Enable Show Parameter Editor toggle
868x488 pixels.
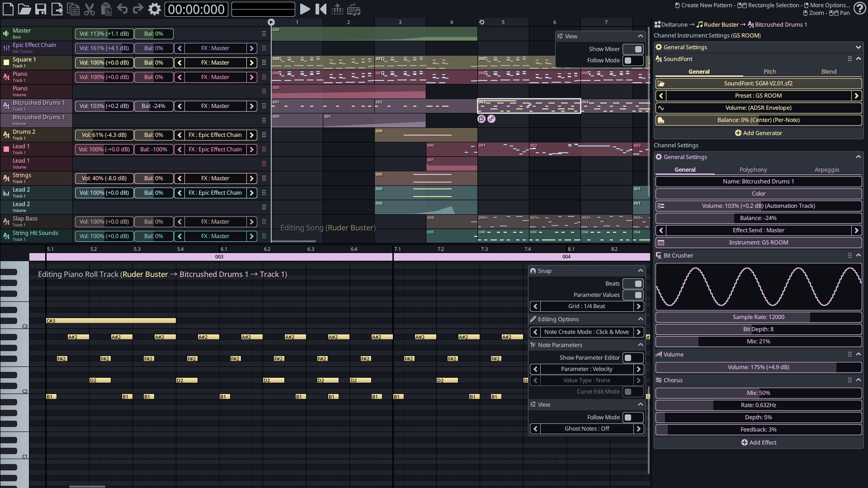pyautogui.click(x=632, y=357)
